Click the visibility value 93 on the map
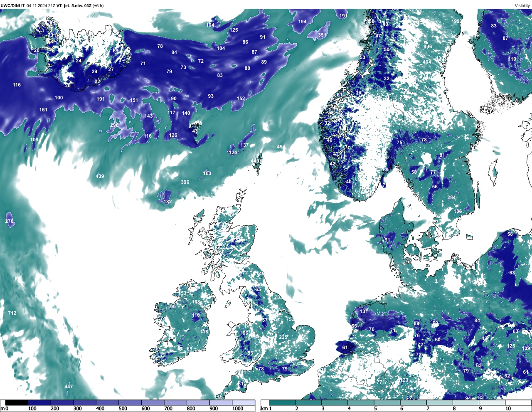532x412 pixels. [211, 96]
